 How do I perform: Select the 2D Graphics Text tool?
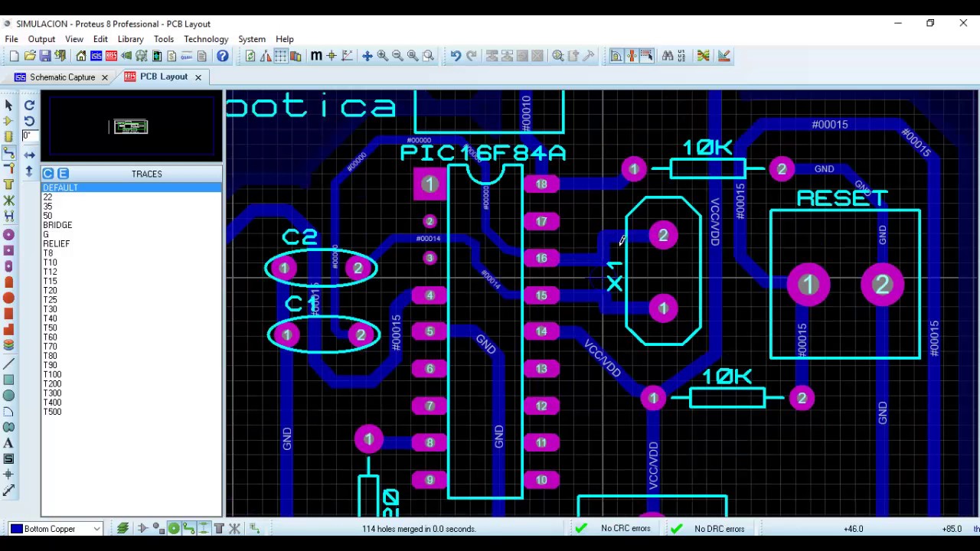[x=8, y=443]
